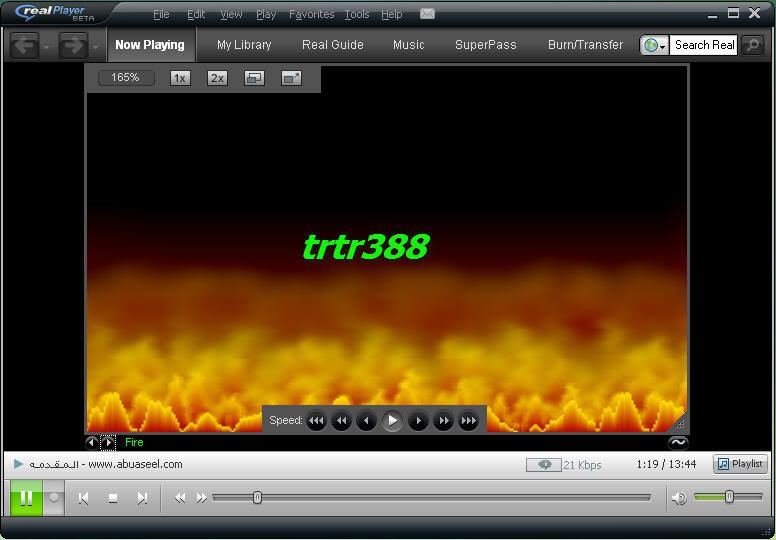The image size is (776, 540).
Task: Set video zoom to 1x
Action: point(180,78)
